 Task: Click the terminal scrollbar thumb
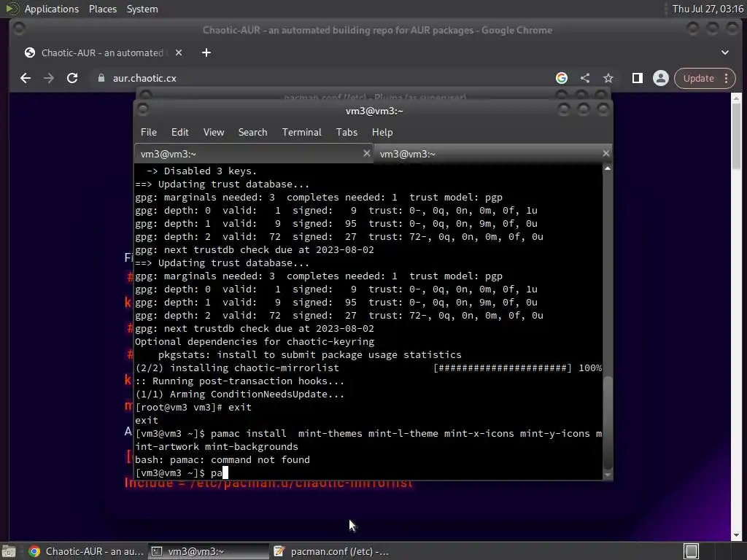(x=608, y=422)
